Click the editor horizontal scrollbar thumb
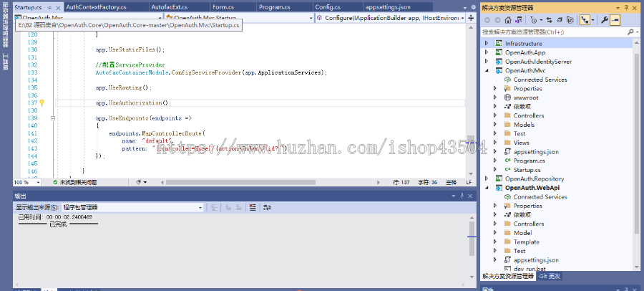 [240, 182]
